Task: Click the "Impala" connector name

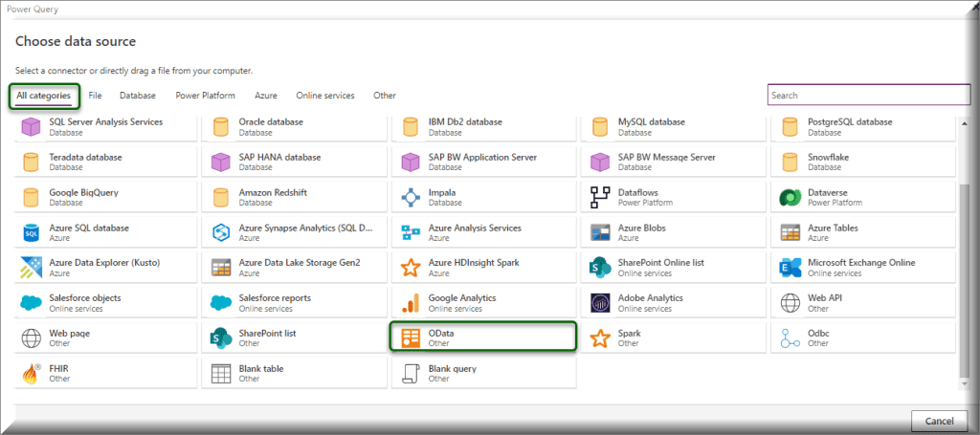Action: (x=442, y=193)
